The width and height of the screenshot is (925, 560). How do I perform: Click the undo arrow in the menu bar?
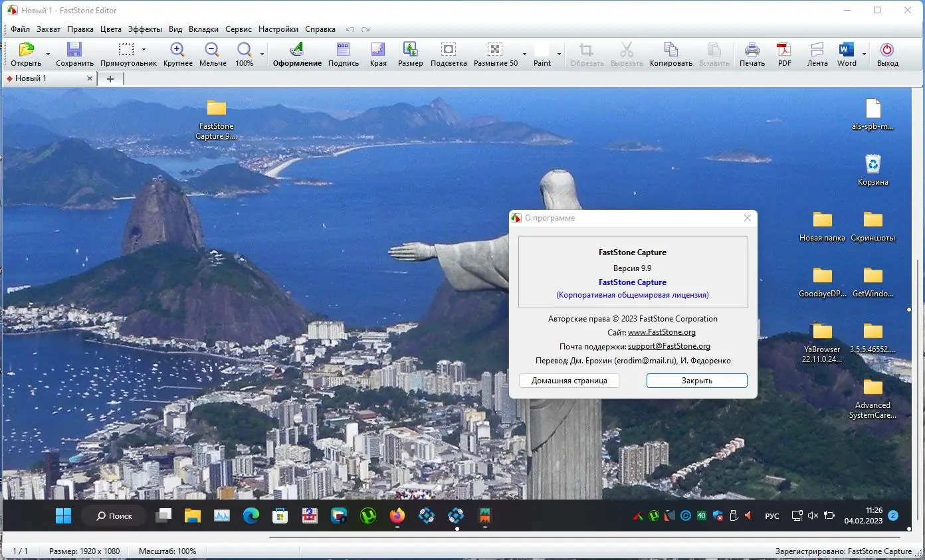coord(350,29)
